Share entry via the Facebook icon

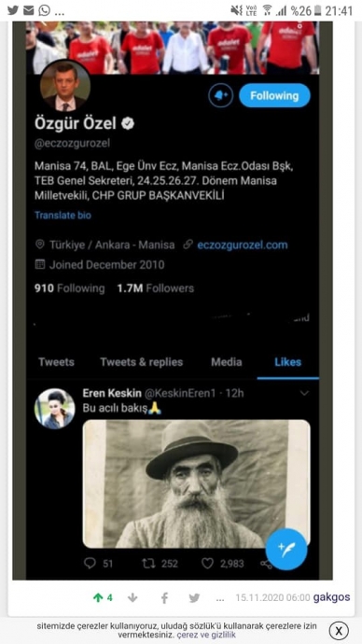click(164, 598)
